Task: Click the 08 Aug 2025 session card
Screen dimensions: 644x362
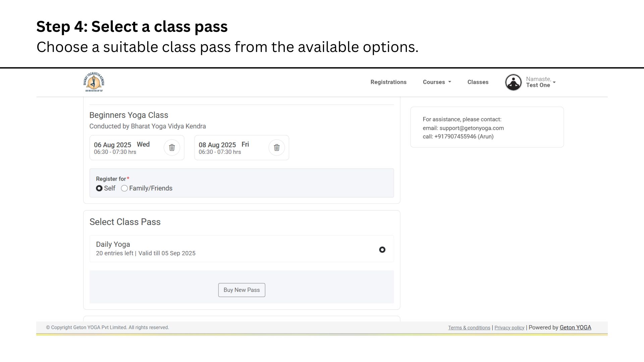Action: 241,147
